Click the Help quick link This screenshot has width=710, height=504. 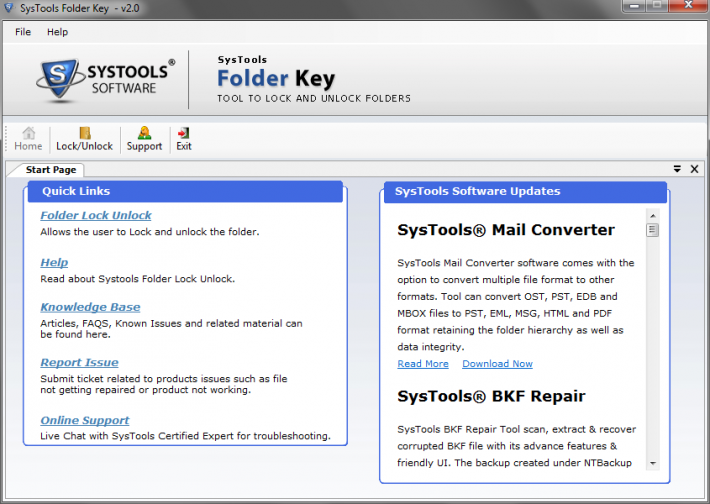click(x=54, y=263)
